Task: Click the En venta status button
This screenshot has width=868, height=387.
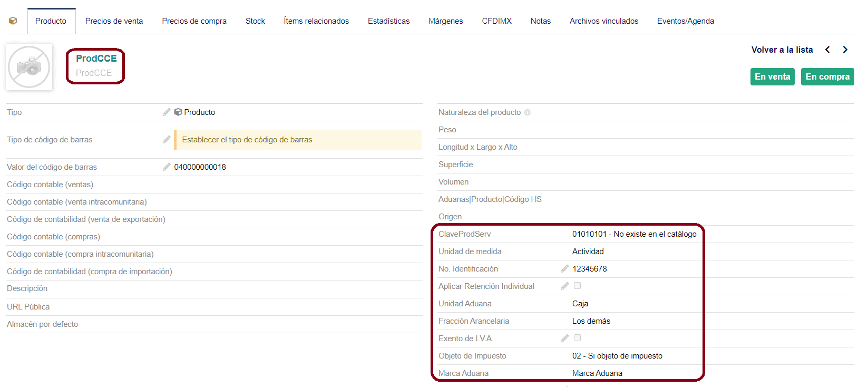Action: (772, 76)
